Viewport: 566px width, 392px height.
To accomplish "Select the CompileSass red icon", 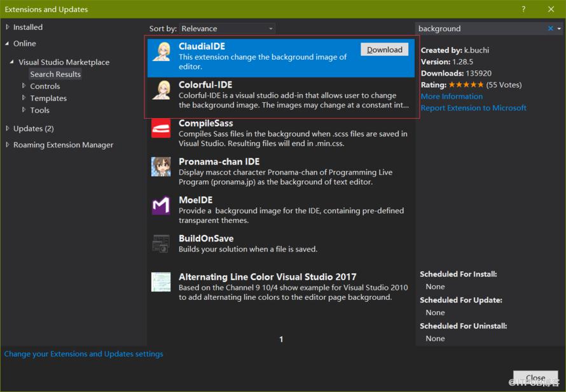I will (x=161, y=128).
